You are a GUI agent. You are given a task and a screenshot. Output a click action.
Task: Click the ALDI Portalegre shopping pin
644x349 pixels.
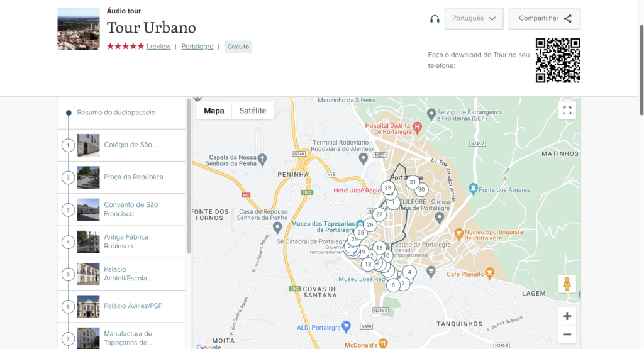[347, 327]
